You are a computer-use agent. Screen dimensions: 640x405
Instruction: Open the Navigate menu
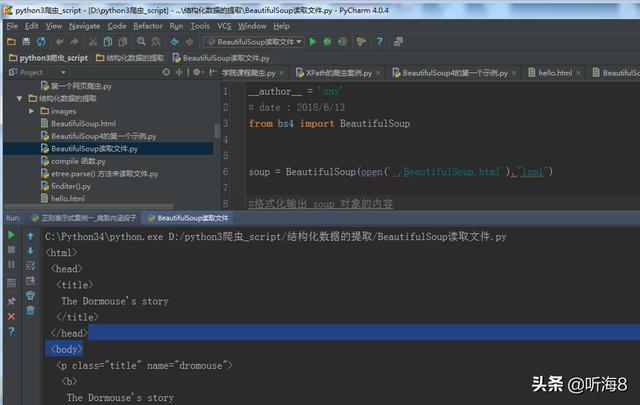pyautogui.click(x=84, y=26)
